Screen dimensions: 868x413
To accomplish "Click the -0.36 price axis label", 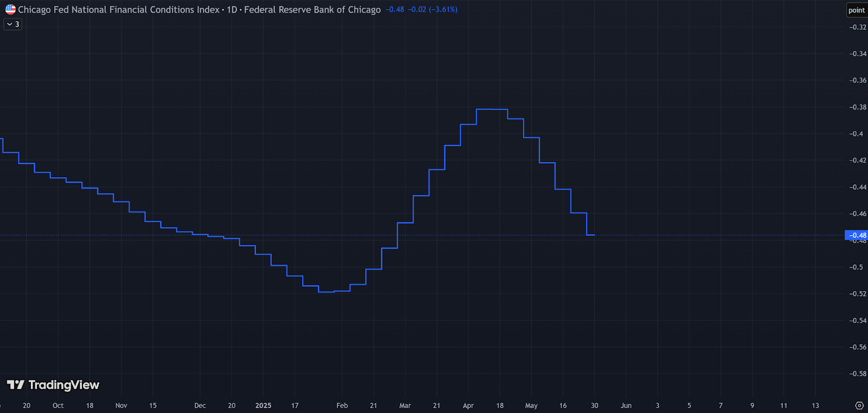I will (x=858, y=80).
